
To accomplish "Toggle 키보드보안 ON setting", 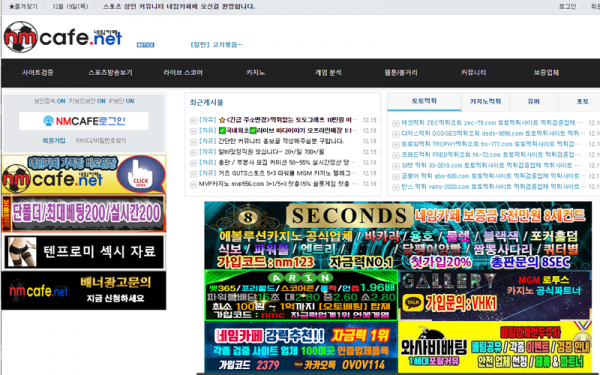I will (x=87, y=101).
